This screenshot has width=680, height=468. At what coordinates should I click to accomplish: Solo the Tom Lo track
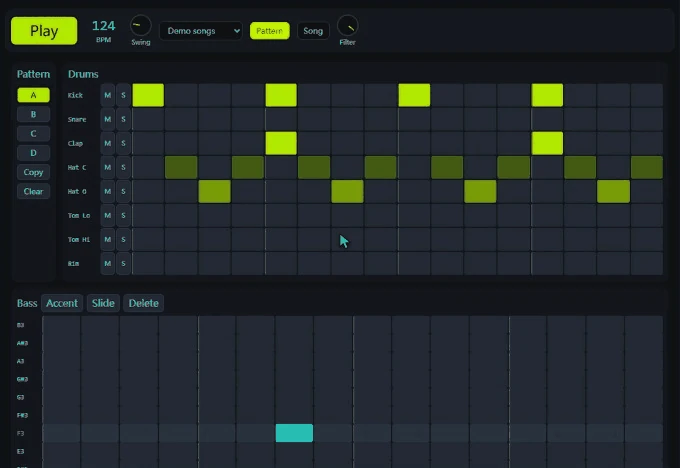pyautogui.click(x=123, y=216)
